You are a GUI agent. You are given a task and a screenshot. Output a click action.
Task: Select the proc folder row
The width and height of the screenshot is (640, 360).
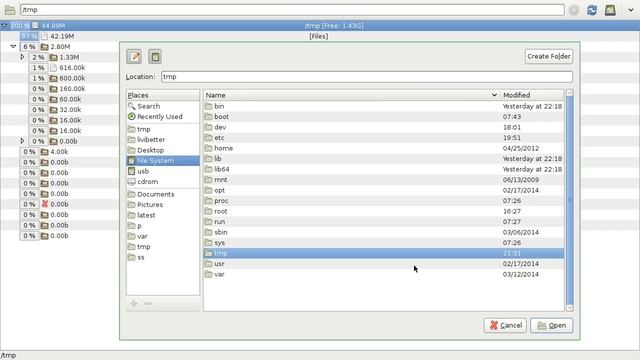(384, 201)
